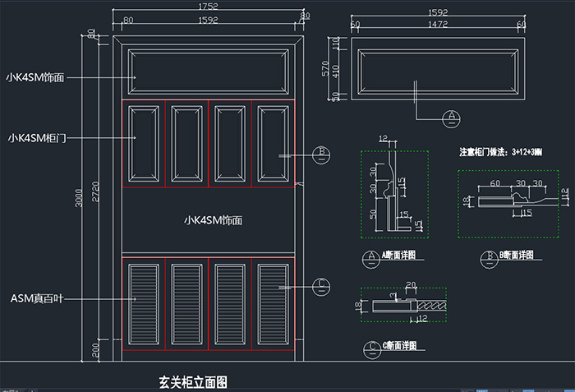Click the circled A section marker under top-right panel
This screenshot has width=575, height=392.
pos(450,118)
